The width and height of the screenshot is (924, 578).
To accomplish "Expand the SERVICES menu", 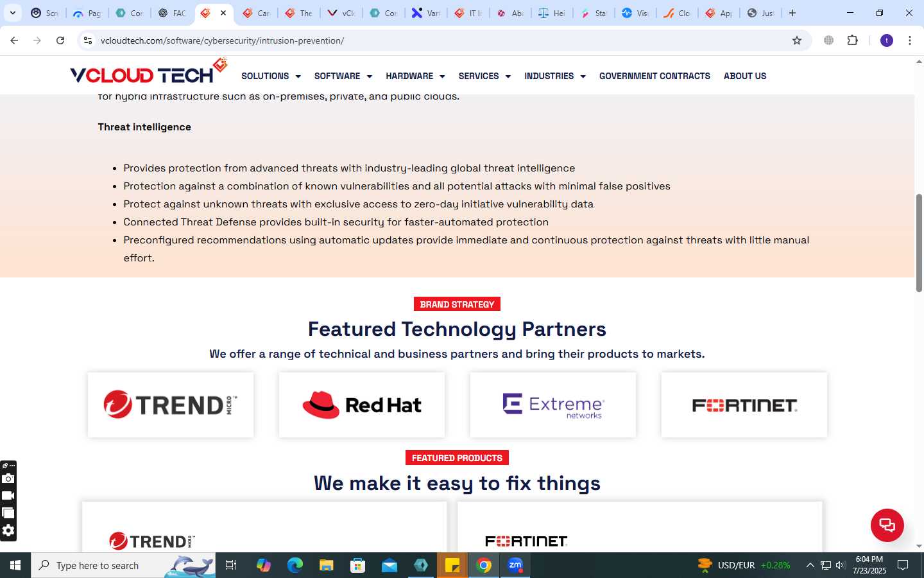I will coord(484,76).
